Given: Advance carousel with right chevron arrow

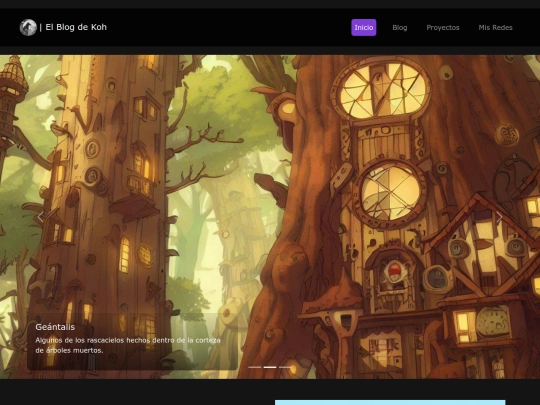Looking at the screenshot, I should [499, 217].
